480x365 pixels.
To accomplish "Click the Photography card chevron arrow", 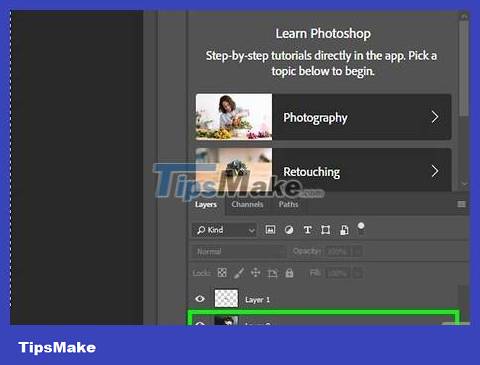I will click(435, 117).
